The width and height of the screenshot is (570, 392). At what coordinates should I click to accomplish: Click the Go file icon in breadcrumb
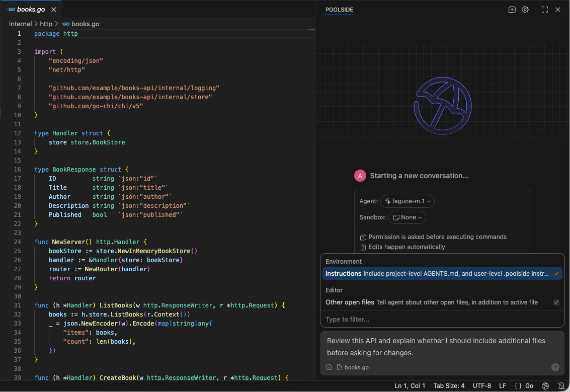[66, 24]
